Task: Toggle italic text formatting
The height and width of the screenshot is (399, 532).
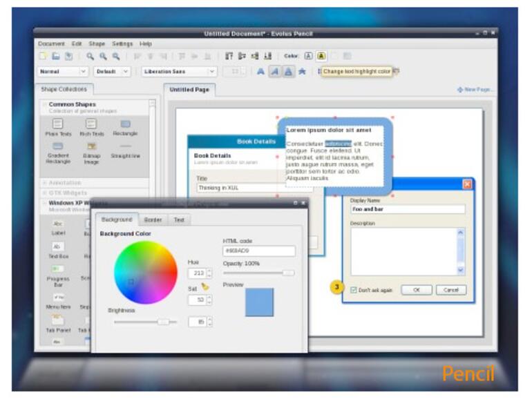Action: point(275,72)
